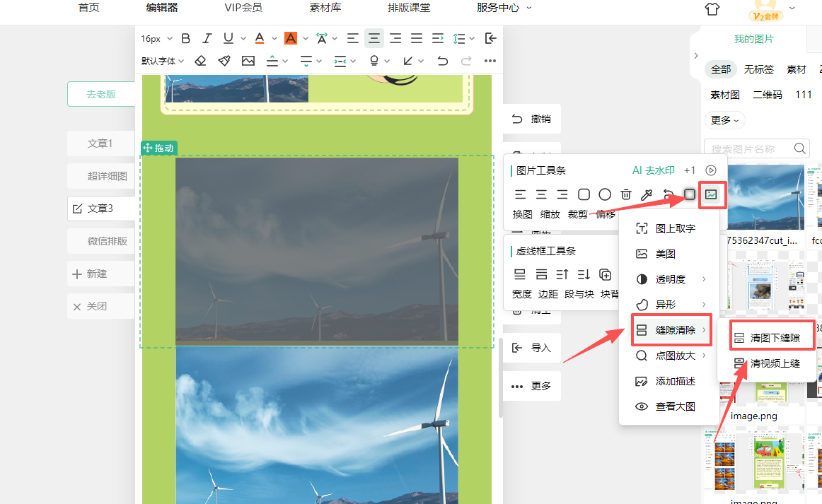Click the rounded square icon in 图片工具条

coord(584,194)
